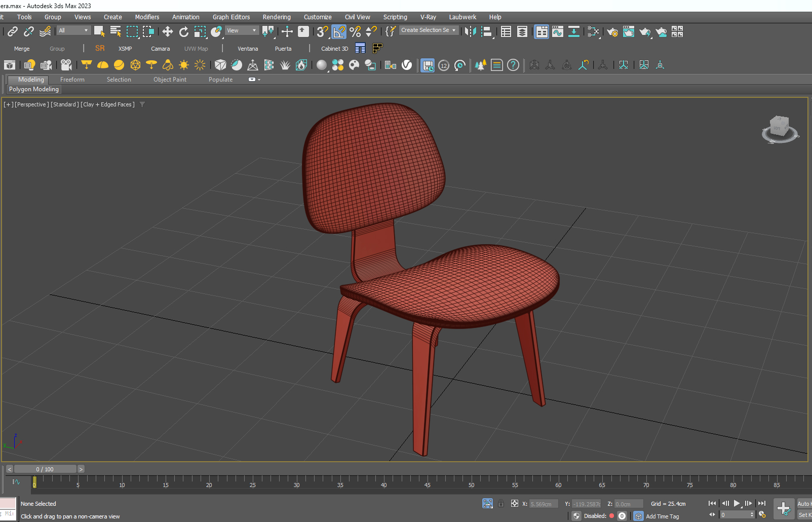
Task: Open Standard shading label menu
Action: 65,104
